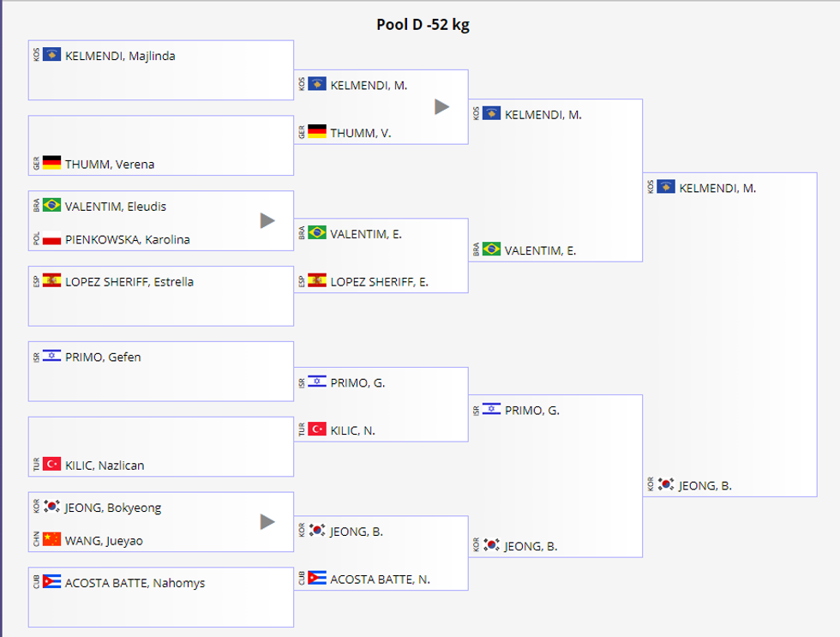Click the Brazil flag beside VALENTIM, Eleudis
Screen dimensions: 840x637
[51, 206]
